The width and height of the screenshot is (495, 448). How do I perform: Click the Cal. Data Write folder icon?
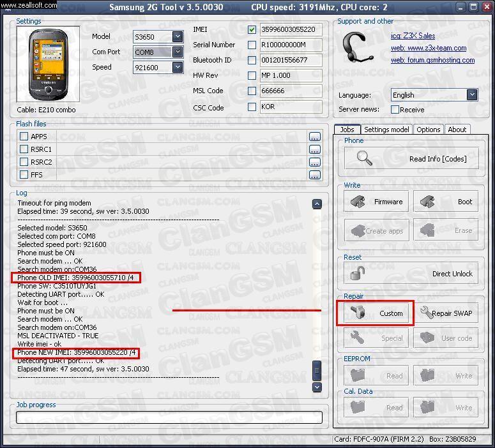point(427,407)
